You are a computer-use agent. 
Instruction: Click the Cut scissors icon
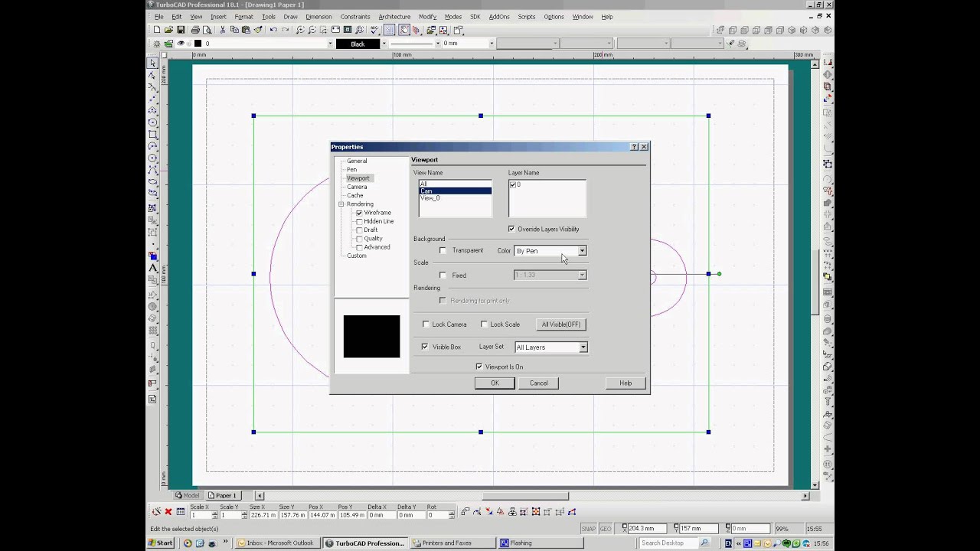click(222, 30)
